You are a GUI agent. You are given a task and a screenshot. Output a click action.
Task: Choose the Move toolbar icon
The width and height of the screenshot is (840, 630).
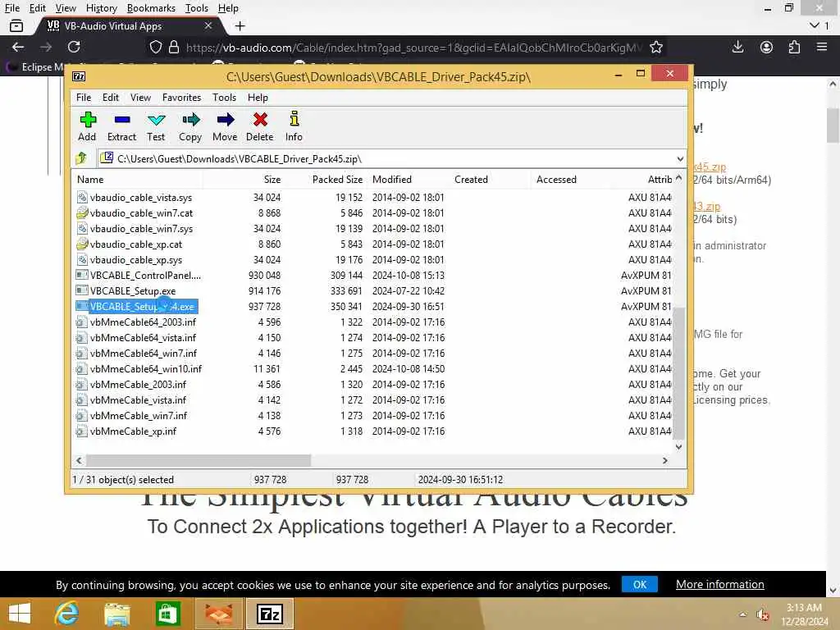pyautogui.click(x=225, y=126)
